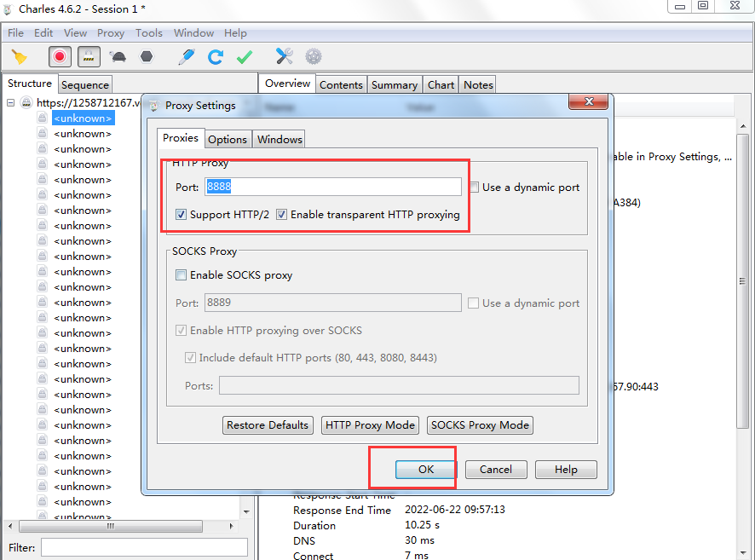Viewport: 755px width, 560px height.
Task: Click the pen Compose icon
Action: [187, 57]
